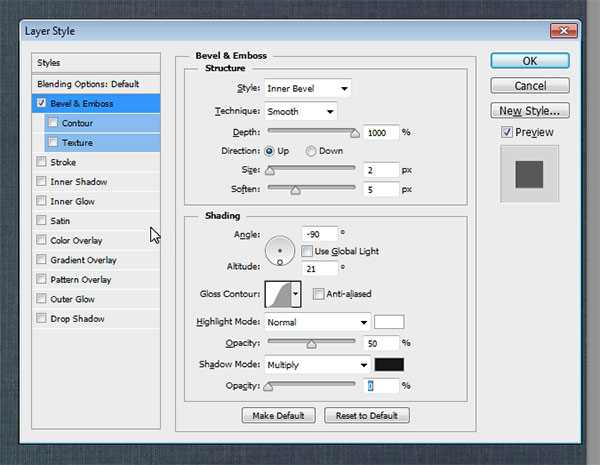This screenshot has width=600, height=465.
Task: Click the New Style... button
Action: pyautogui.click(x=529, y=111)
